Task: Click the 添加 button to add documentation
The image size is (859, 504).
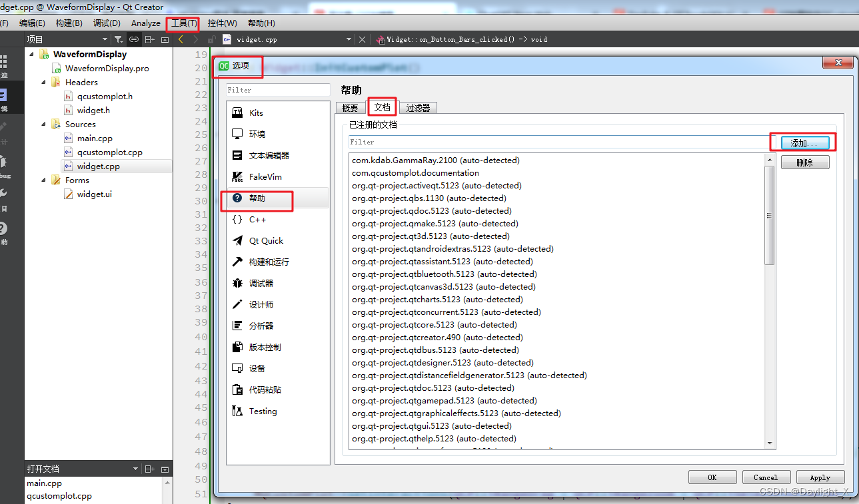Action: click(x=805, y=141)
